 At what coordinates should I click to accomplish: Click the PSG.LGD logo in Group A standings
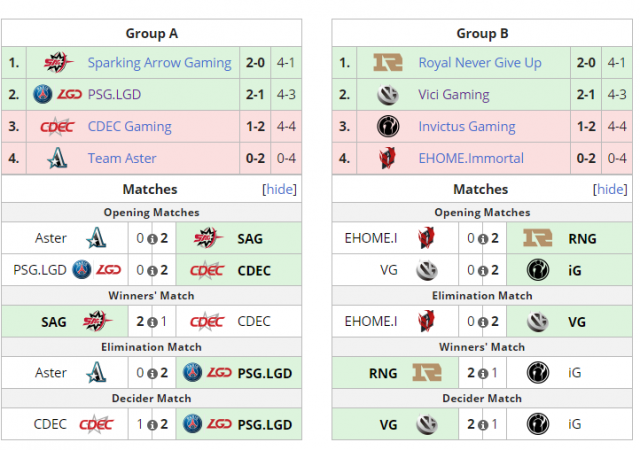55,95
